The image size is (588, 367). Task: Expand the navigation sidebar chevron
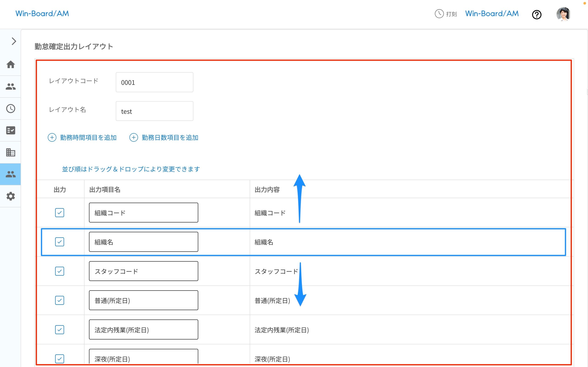click(x=13, y=41)
